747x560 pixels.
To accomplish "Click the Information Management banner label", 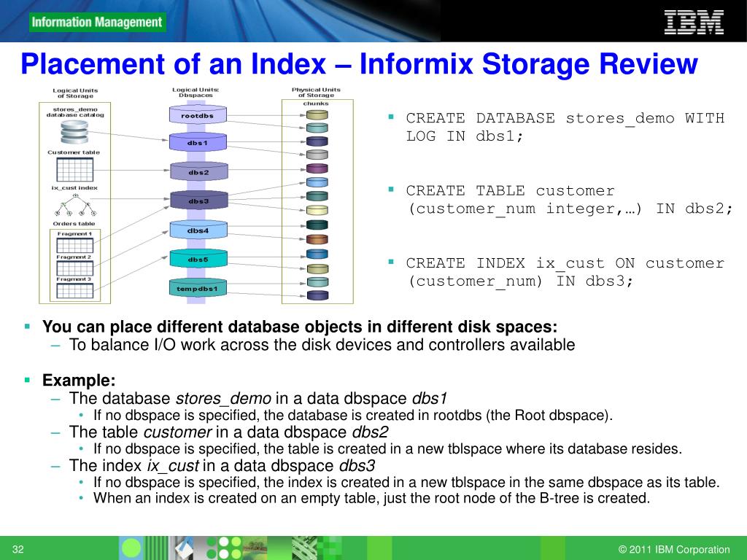I will tap(98, 22).
